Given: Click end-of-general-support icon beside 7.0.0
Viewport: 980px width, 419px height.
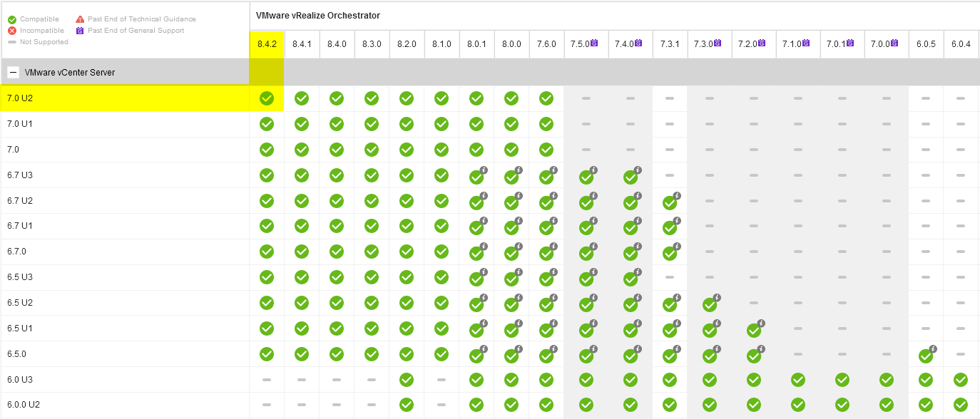Looking at the screenshot, I should 894,43.
